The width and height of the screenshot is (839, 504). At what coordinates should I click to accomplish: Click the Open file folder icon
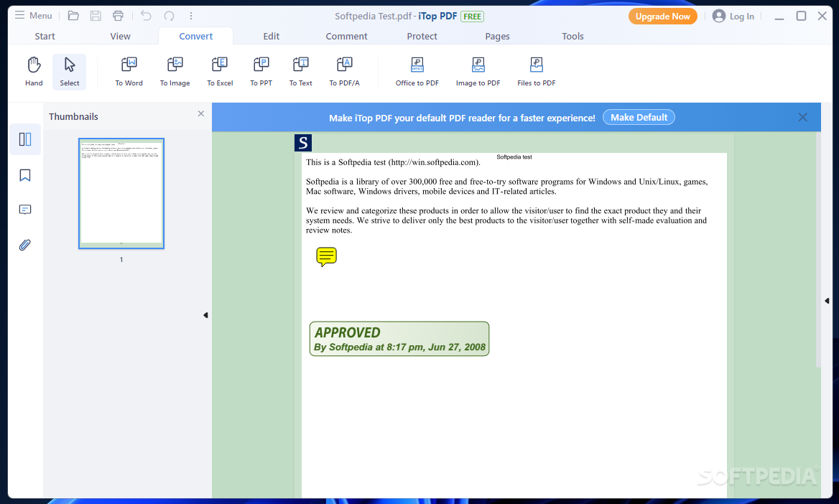(x=73, y=16)
